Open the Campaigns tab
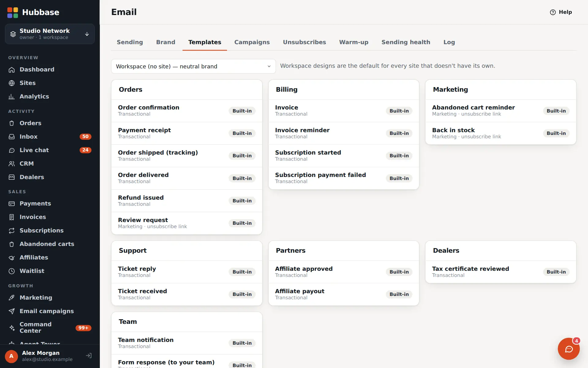Screen dimensions: 588x368 coord(252,42)
